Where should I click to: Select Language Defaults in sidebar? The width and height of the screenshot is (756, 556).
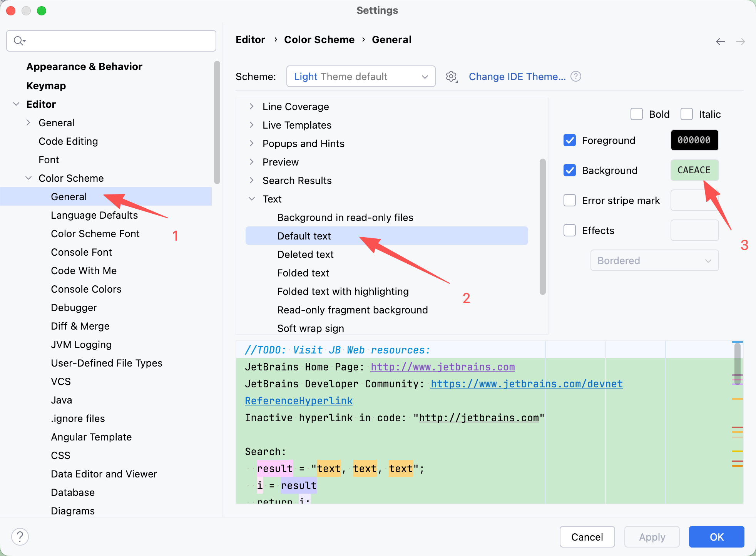94,215
